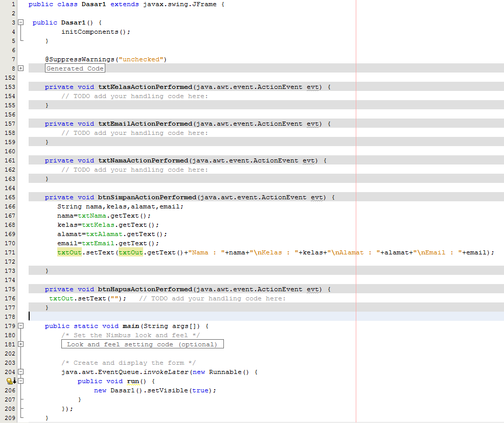Expand the Look and feel fold at line 181
Screen dimensions: 504x423
[21, 344]
